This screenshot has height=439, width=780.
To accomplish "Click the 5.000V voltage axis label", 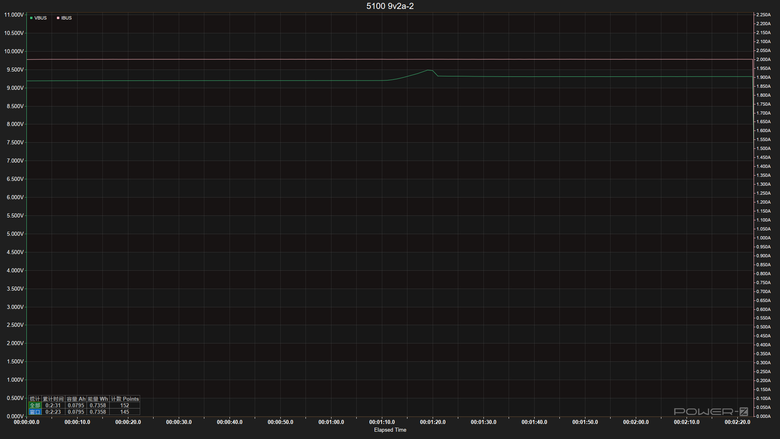I will (14, 234).
